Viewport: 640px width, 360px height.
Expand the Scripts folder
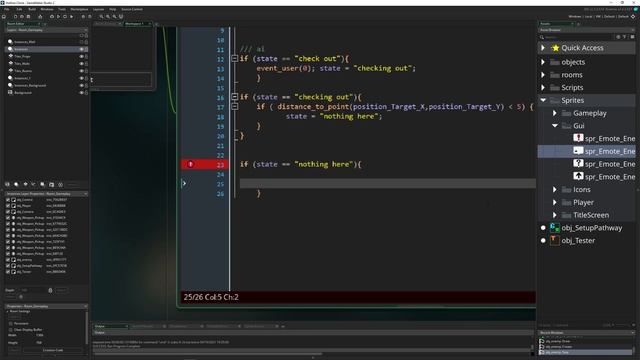click(543, 87)
